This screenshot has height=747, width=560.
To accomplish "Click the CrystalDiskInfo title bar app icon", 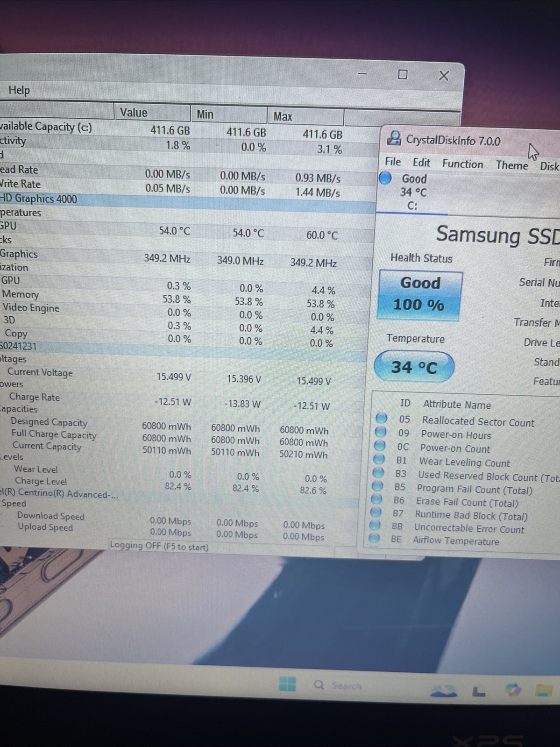I will pyautogui.click(x=394, y=138).
